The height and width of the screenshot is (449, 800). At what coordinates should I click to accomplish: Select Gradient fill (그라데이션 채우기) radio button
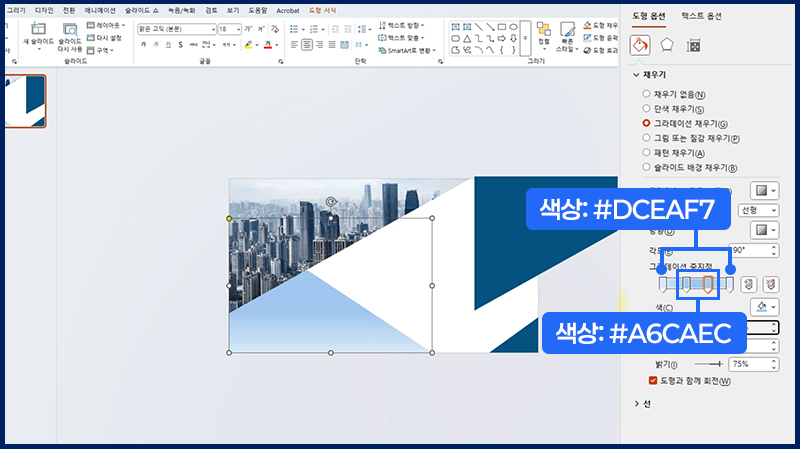tap(646, 123)
